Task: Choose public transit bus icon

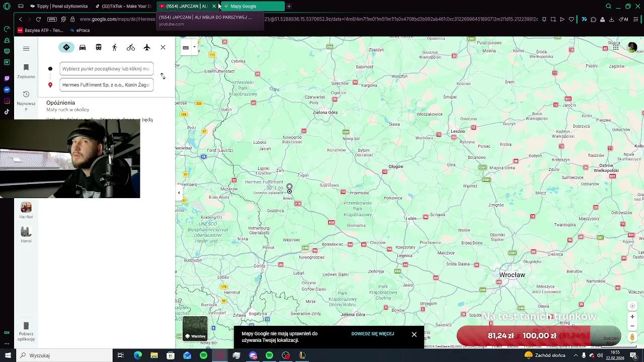Action: (x=99, y=47)
